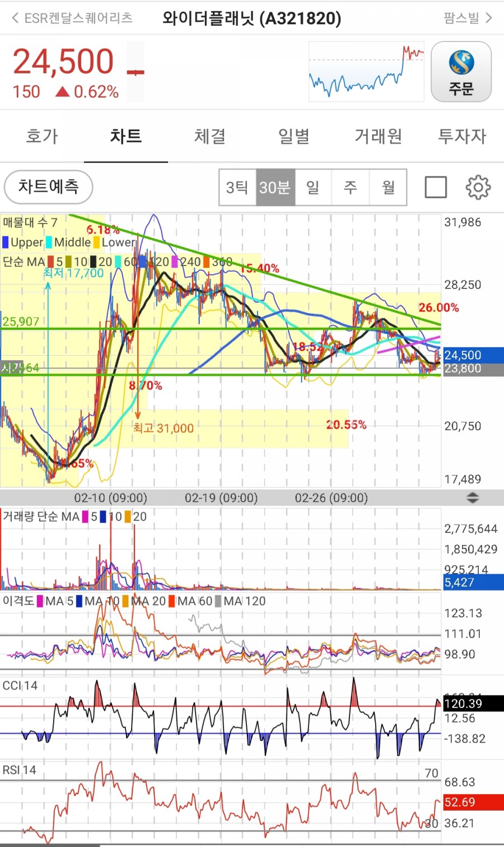Tap the 차트예측 button

[48, 187]
